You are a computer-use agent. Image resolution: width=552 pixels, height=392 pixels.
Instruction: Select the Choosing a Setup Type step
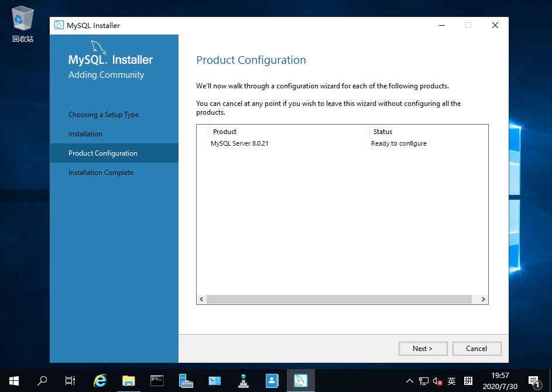[104, 114]
